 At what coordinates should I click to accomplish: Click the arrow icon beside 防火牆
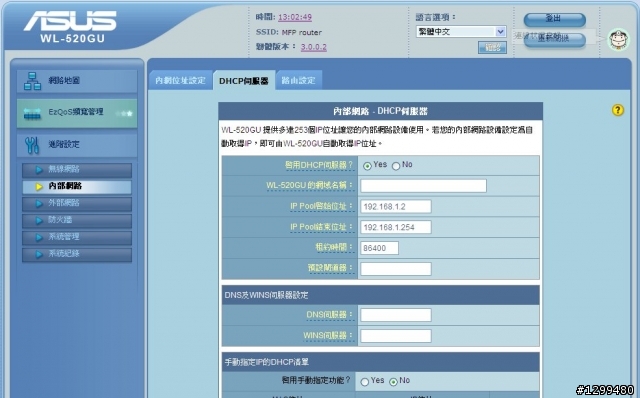click(39, 220)
